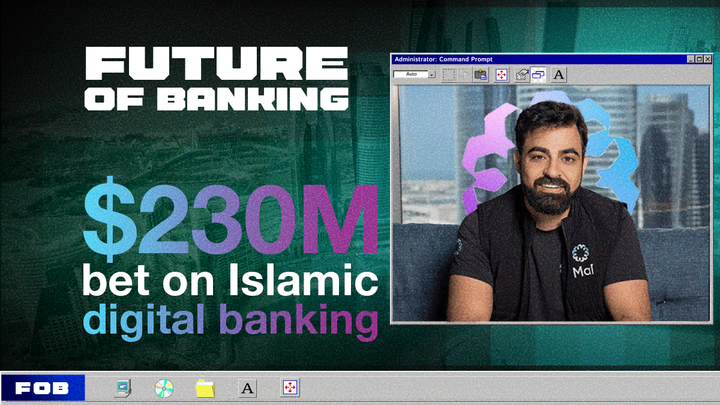Open the computer icon on the taskbar
Viewport: 720px width, 405px height.
(x=123, y=388)
